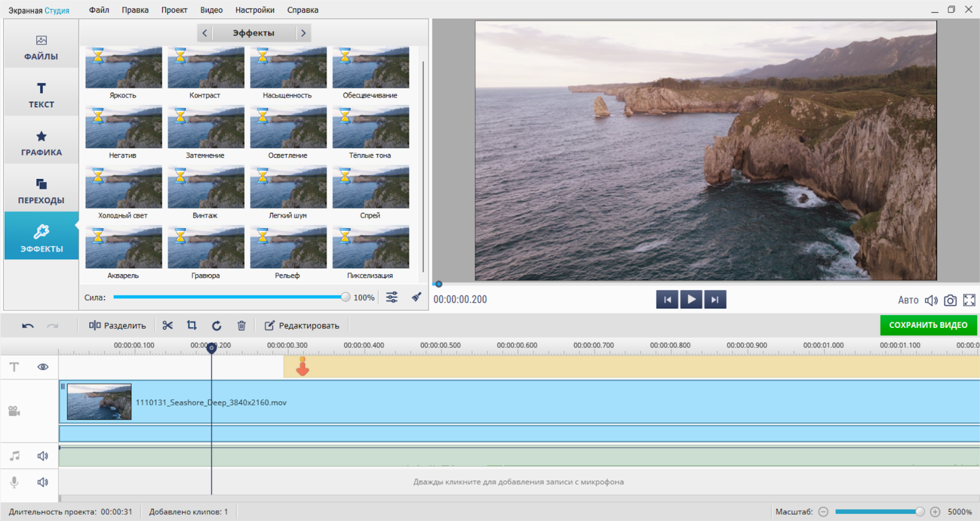Viewport: 980px width, 521px height.
Task: Open the Авто preview size option
Action: pyautogui.click(x=908, y=300)
